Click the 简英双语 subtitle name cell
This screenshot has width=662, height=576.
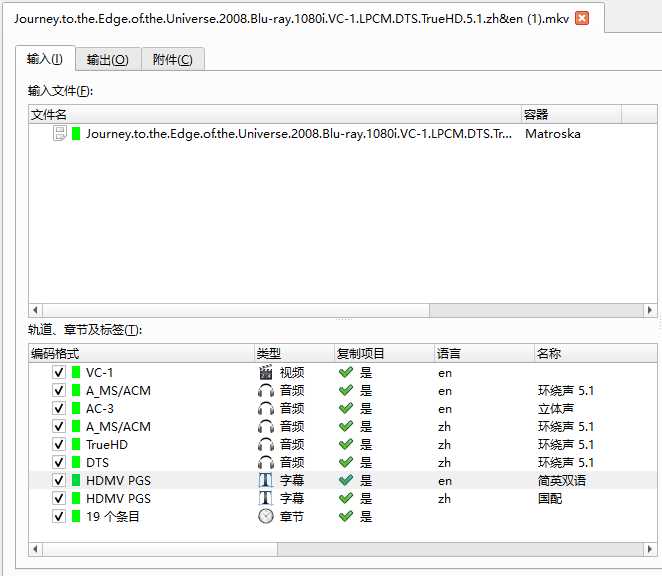[562, 480]
